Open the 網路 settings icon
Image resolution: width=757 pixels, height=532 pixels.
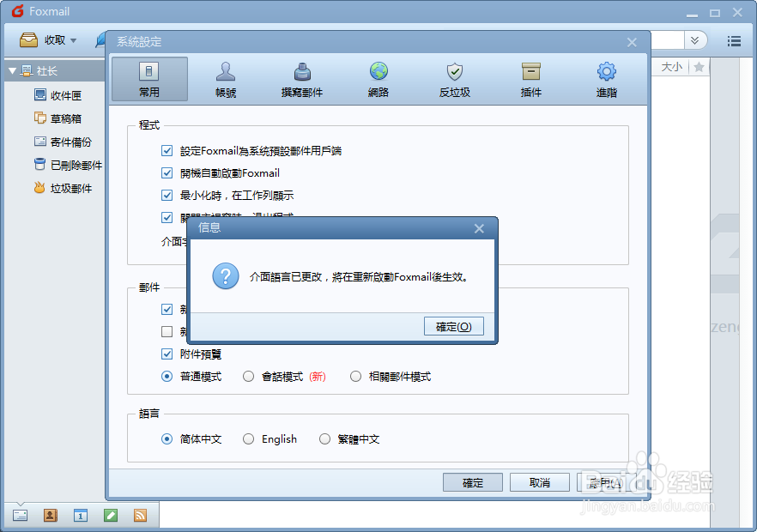378,79
